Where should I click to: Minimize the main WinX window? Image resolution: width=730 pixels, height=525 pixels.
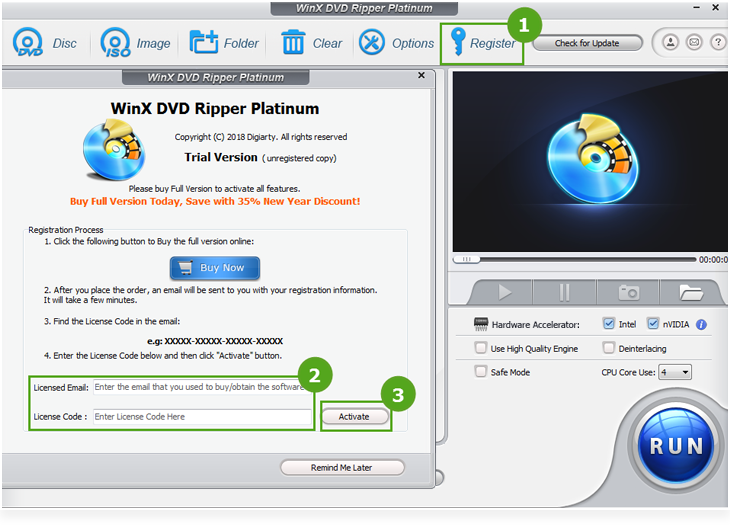coord(696,7)
